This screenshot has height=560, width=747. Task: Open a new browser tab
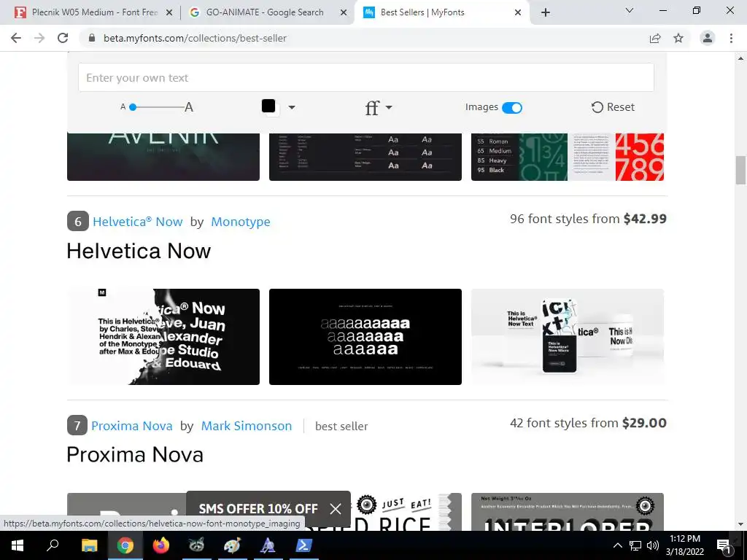(546, 12)
